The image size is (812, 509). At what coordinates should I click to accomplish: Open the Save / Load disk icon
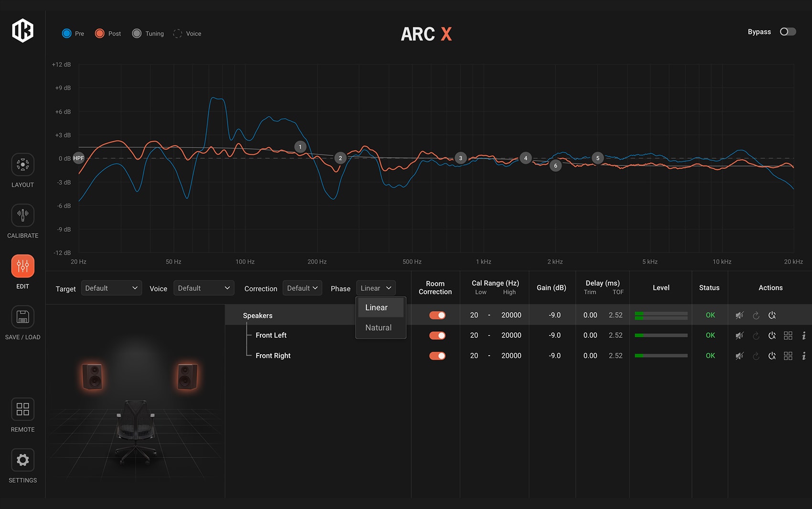tap(22, 317)
